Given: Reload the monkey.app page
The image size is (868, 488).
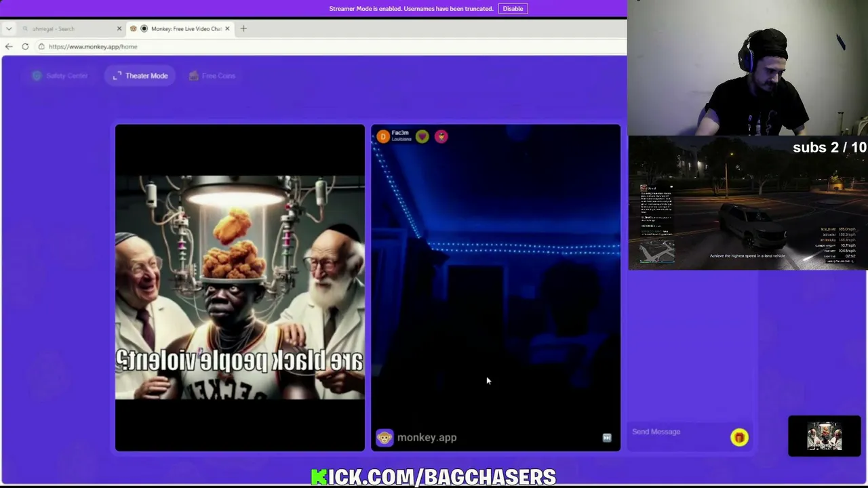Looking at the screenshot, I should [x=25, y=47].
